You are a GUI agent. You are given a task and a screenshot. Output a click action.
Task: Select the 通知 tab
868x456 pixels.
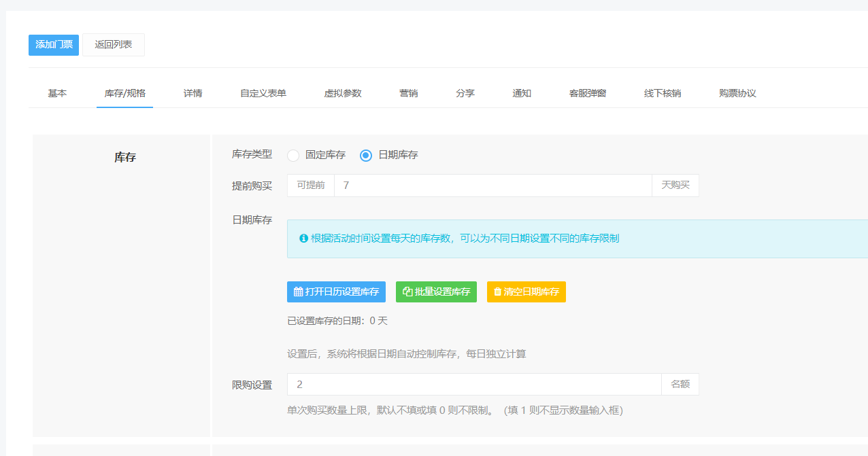pyautogui.click(x=522, y=93)
